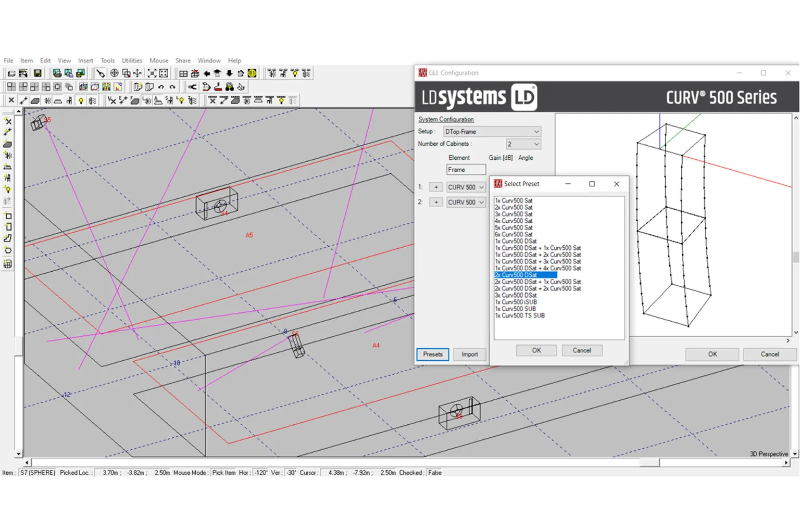Choose the four-arrow move tool icon

point(137,73)
